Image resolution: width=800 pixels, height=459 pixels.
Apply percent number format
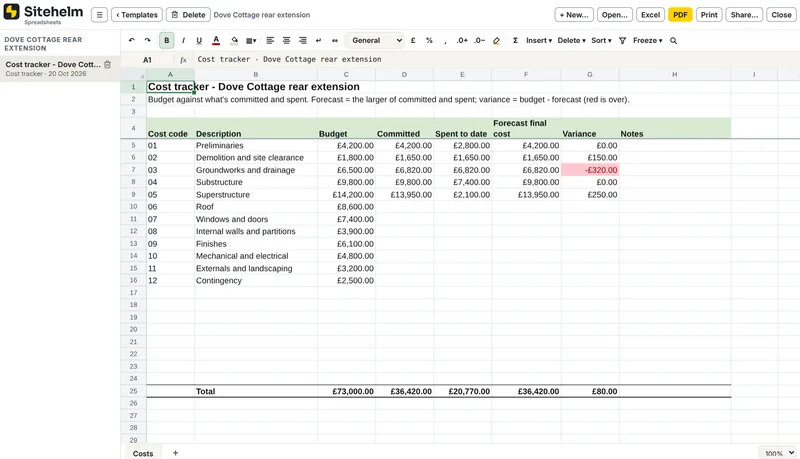(429, 40)
